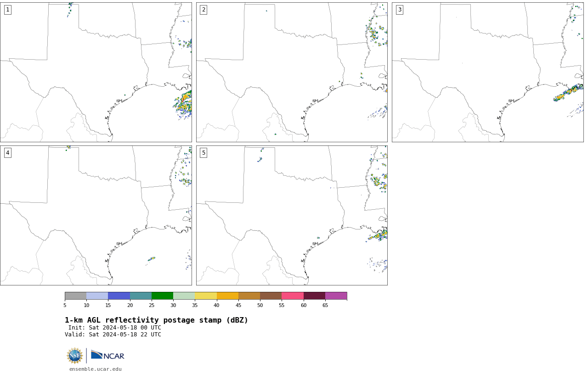Click the maroon 60-65 dBZ swatch
This screenshot has height=374, width=588.
pyautogui.click(x=314, y=296)
